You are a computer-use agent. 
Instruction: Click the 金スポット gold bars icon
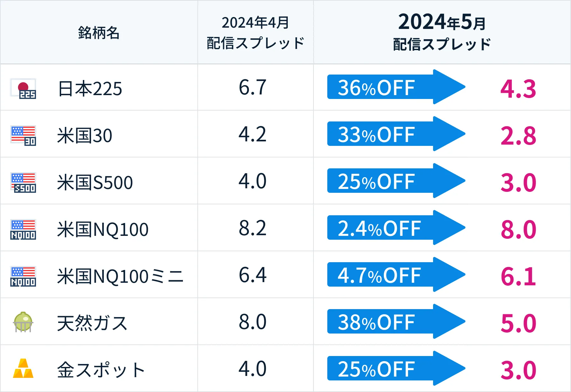coord(23,369)
